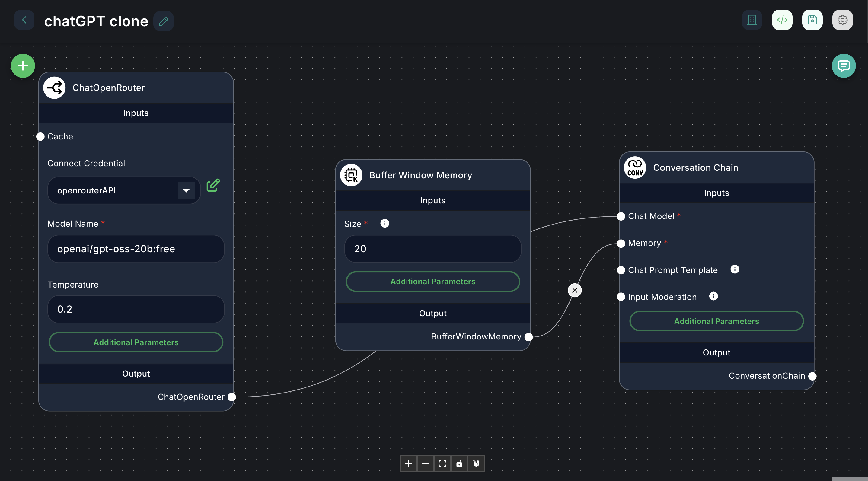
Task: Save the chatflow using the save icon
Action: pos(812,20)
